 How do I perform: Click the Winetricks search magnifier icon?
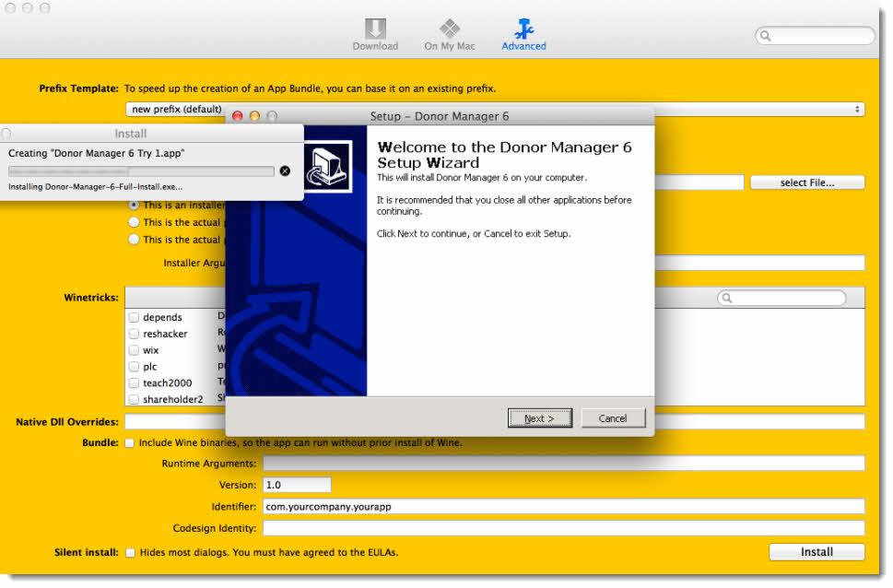pyautogui.click(x=727, y=298)
